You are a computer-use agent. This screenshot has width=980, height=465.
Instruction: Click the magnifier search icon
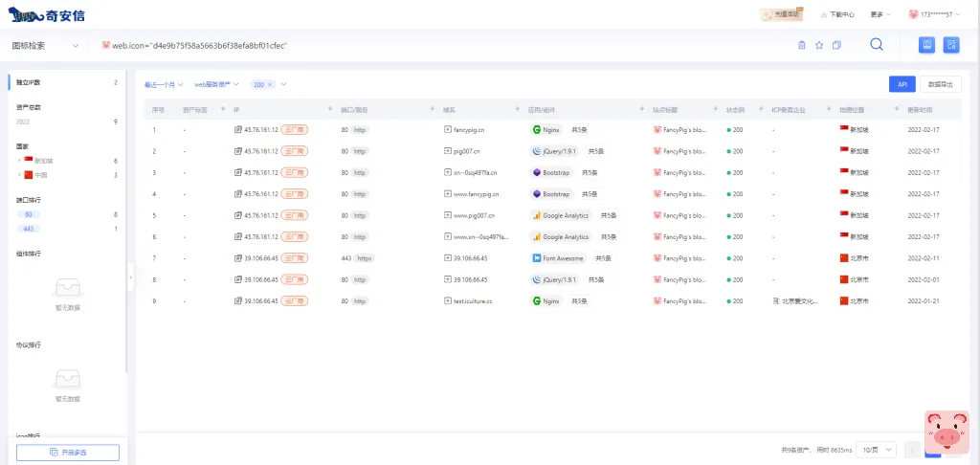click(876, 45)
